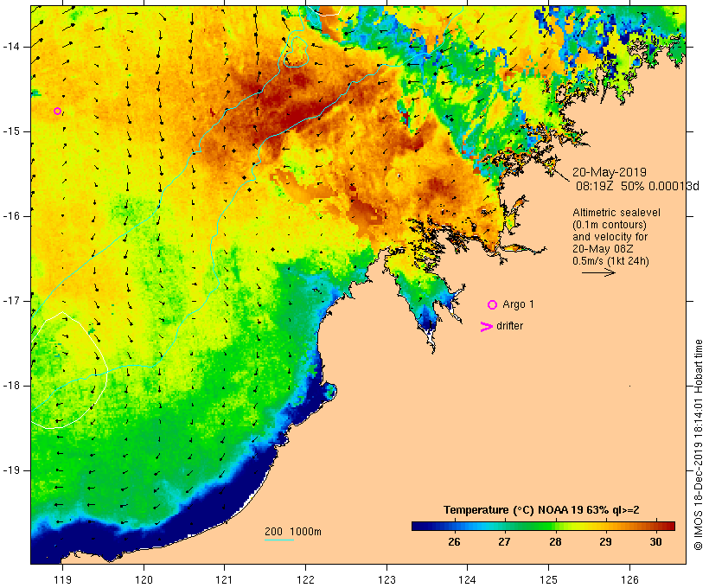Click the '20-May 08Z' caption line

(603, 249)
